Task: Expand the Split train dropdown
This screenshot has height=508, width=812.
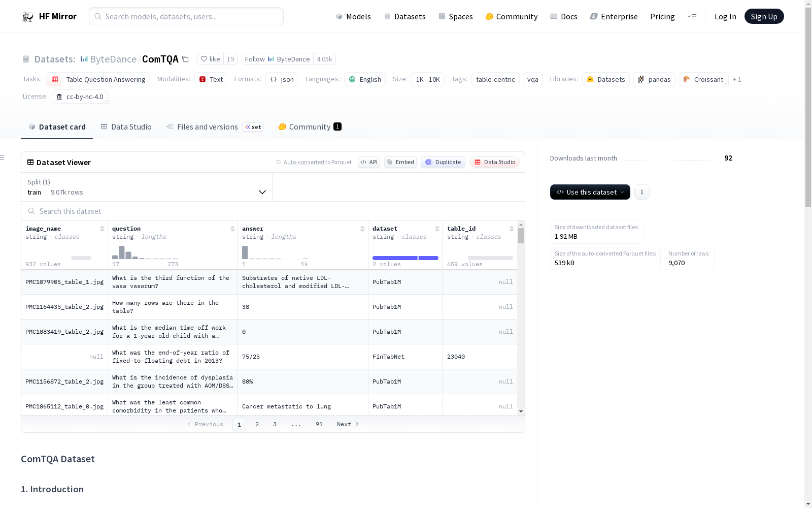Action: pyautogui.click(x=147, y=187)
